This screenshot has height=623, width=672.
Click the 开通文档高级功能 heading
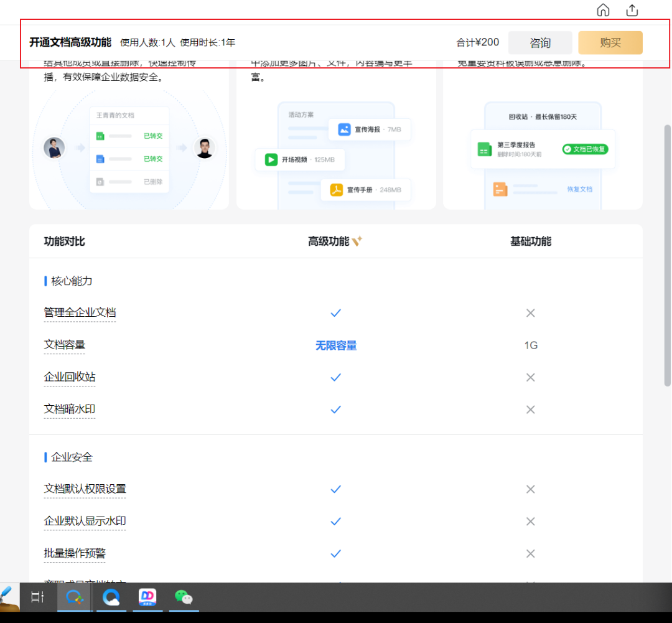pos(70,42)
